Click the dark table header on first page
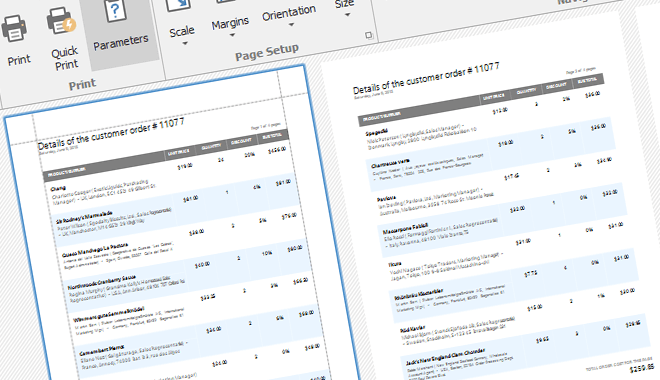The width and height of the screenshot is (660, 380). point(166,156)
